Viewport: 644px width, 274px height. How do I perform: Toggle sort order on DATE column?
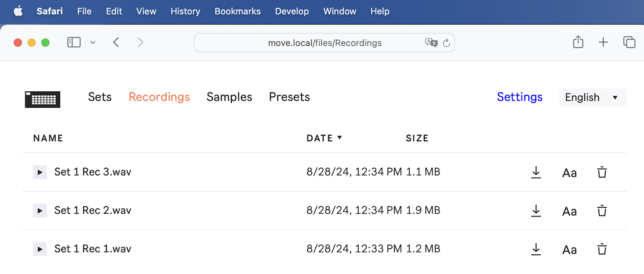[324, 138]
